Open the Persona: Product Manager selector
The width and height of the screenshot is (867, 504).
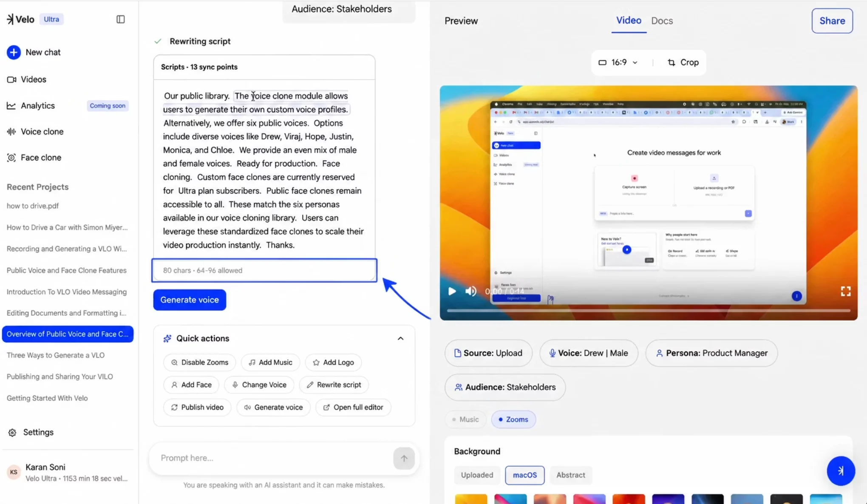coord(711,353)
